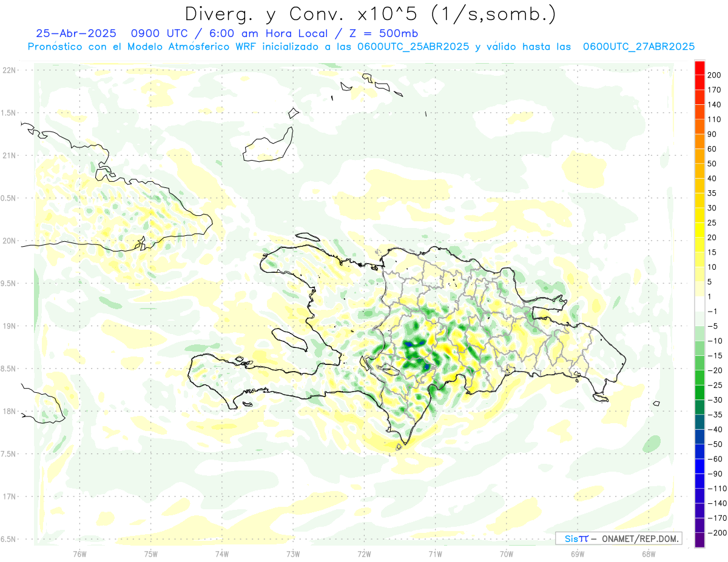Click the '-25' value on the color scale
728x562 pixels.
tap(715, 385)
